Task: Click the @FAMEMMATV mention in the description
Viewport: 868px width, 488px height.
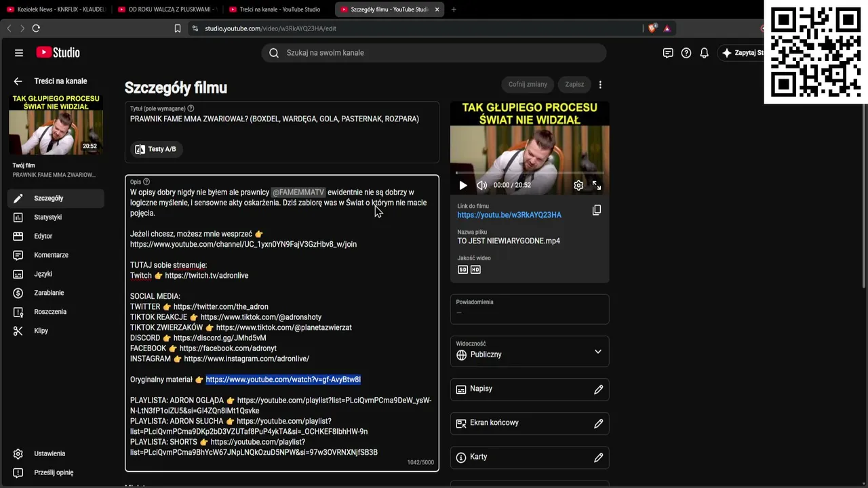Action: pos(298,192)
